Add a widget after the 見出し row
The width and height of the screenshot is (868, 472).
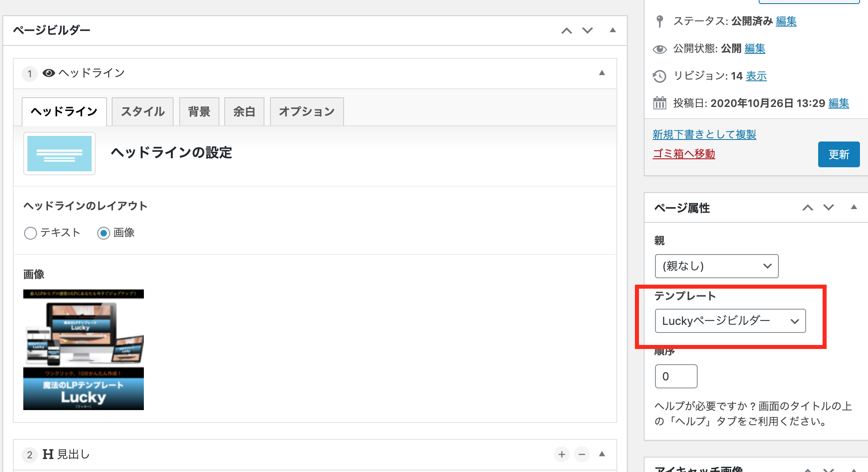pos(561,454)
